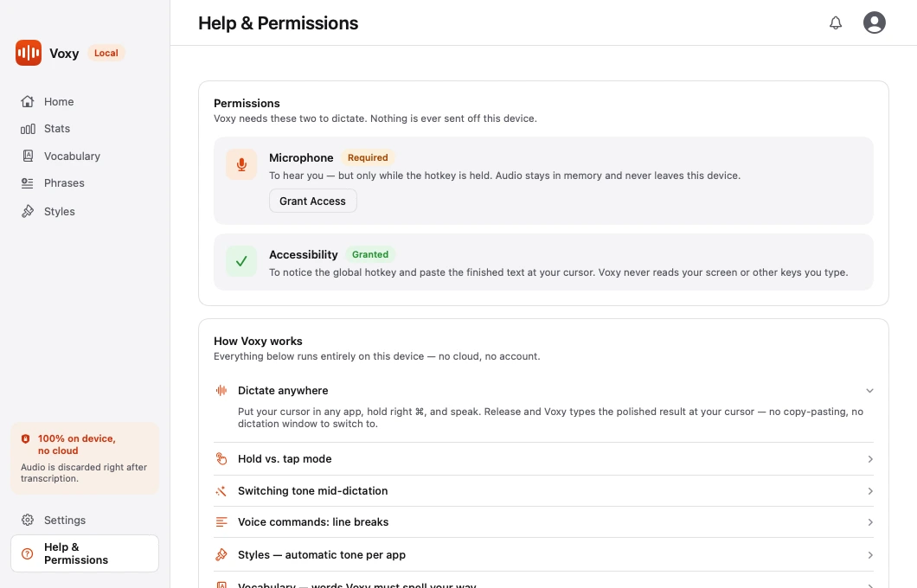Expand Styles — automatic tone per app chevron

870,554
